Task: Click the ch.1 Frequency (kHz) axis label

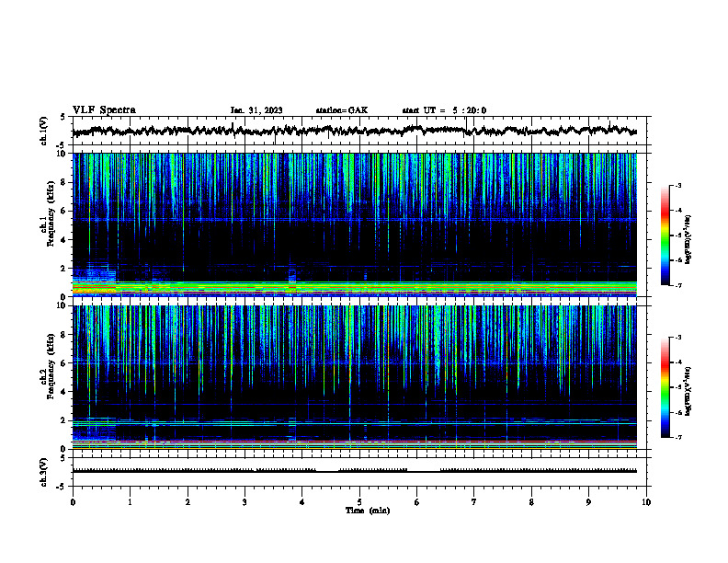Action: pyautogui.click(x=48, y=213)
